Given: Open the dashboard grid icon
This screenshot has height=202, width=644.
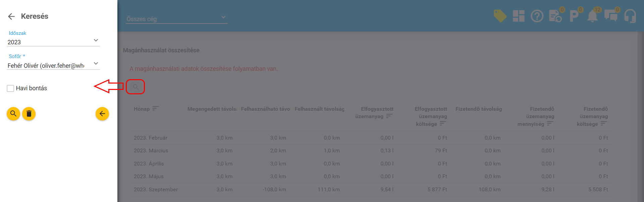Looking at the screenshot, I should [x=519, y=16].
